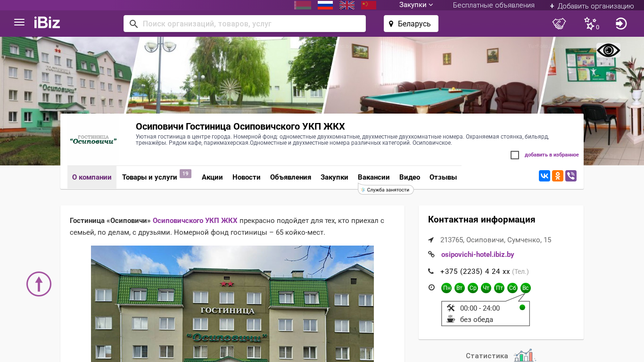
Task: Switch site language to Chinese flag
Action: 369,5
